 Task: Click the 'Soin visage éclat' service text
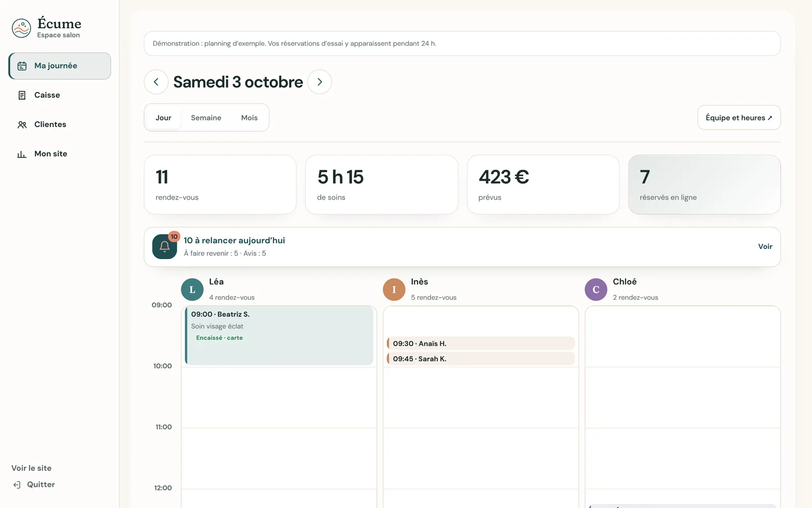tap(217, 327)
